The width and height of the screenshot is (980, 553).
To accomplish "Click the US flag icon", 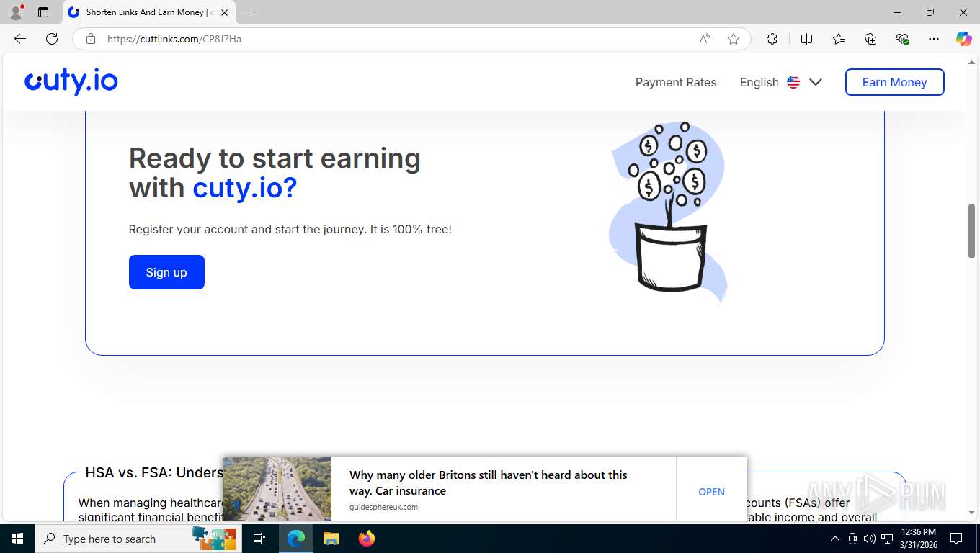I will (x=793, y=82).
